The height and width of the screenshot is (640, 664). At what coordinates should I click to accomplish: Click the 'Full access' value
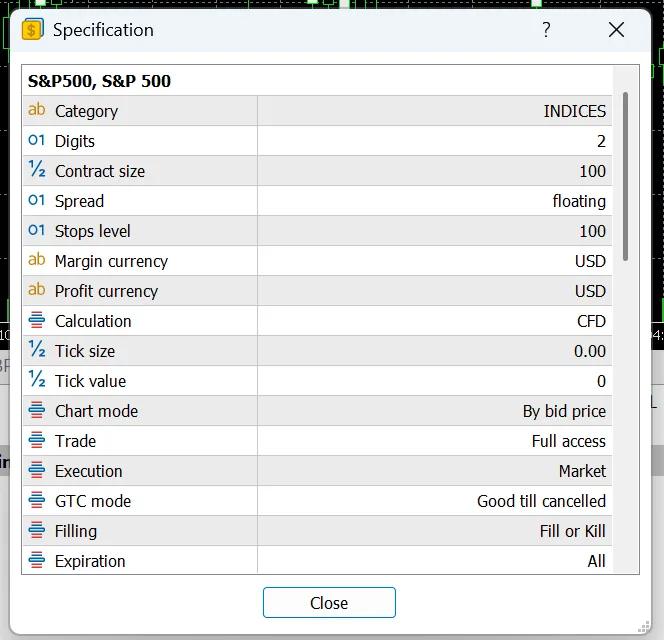pyautogui.click(x=569, y=441)
